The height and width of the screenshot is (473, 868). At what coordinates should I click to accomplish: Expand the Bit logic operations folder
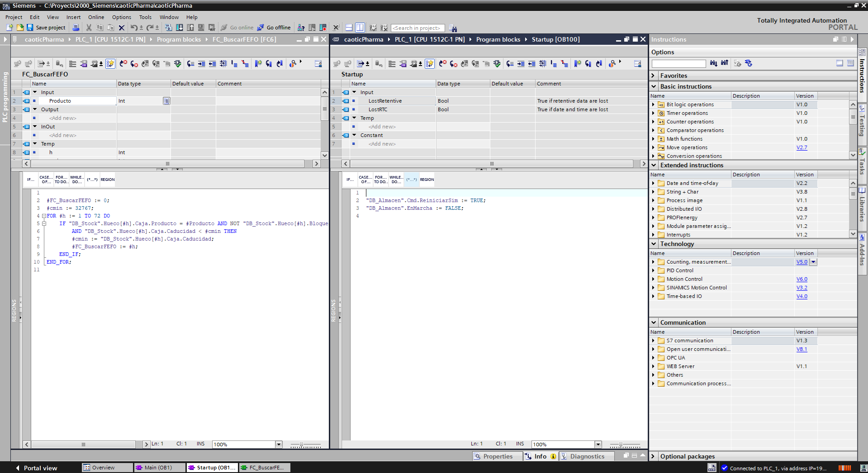coord(653,104)
